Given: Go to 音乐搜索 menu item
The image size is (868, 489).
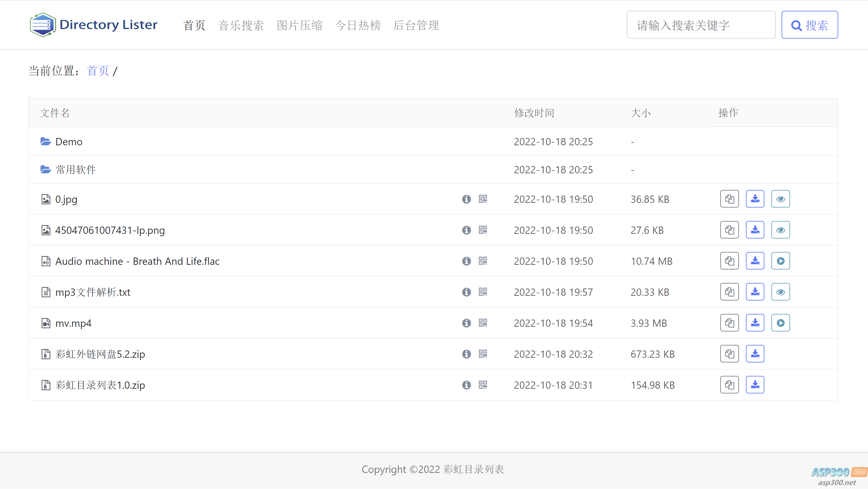Looking at the screenshot, I should [x=241, y=25].
